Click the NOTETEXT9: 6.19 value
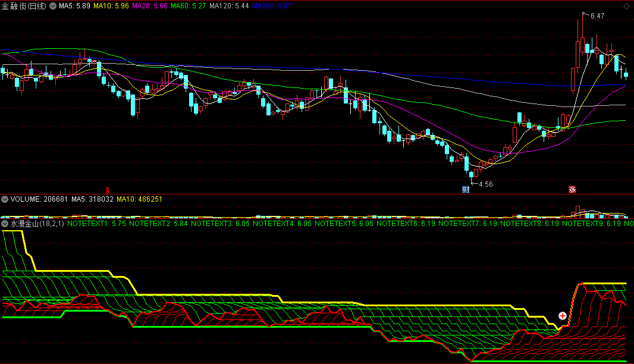 [592, 224]
